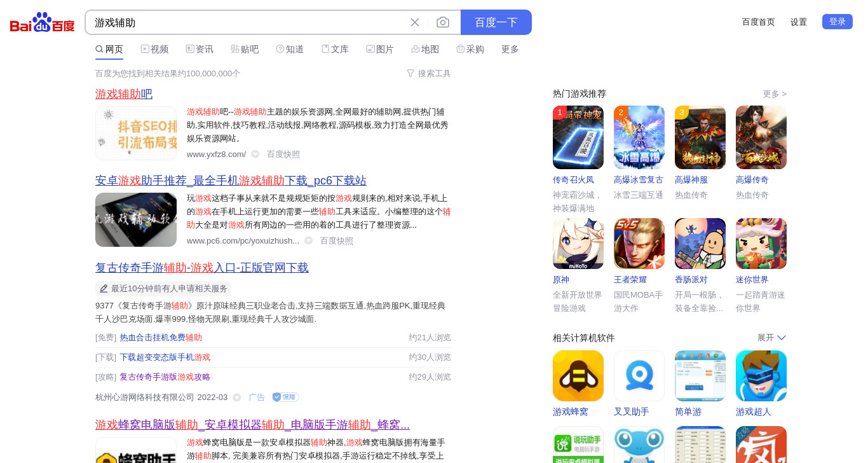Switch to the 资讯 tab
This screenshot has height=463, width=868.
(x=200, y=49)
